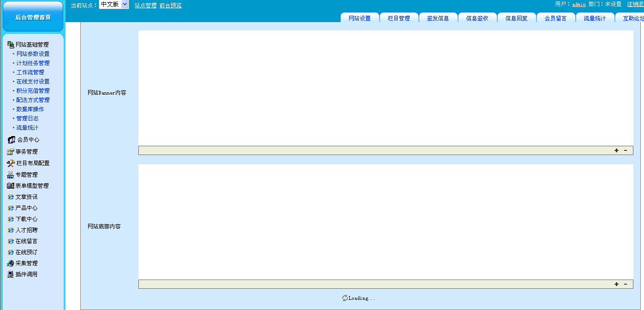Open the 前台预览 link
This screenshot has width=644, height=310.
click(170, 6)
